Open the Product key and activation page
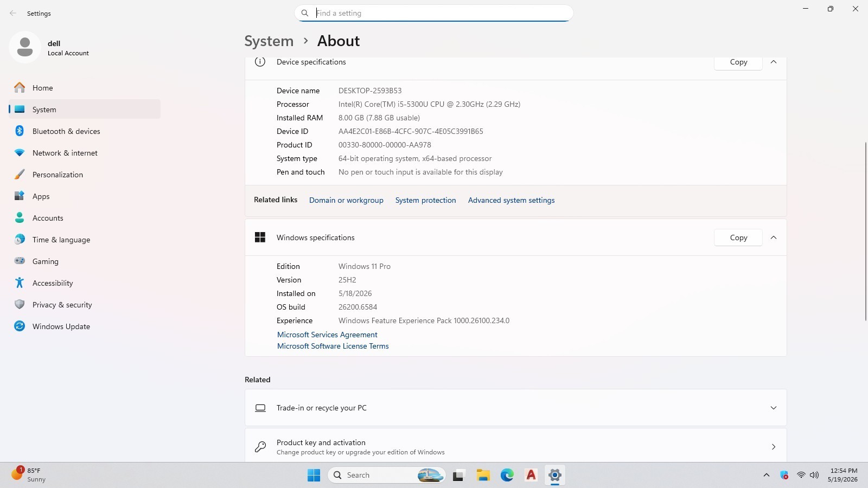The height and width of the screenshot is (488, 868). (515, 445)
